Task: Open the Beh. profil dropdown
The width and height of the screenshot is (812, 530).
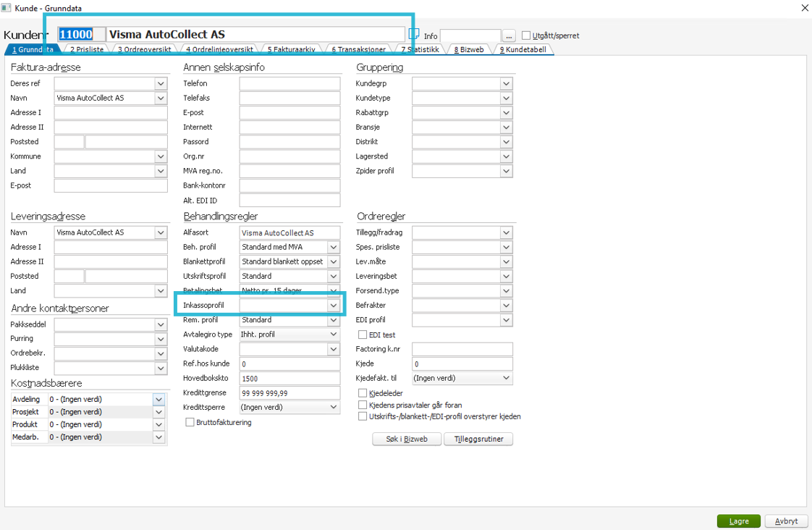Action: point(334,247)
